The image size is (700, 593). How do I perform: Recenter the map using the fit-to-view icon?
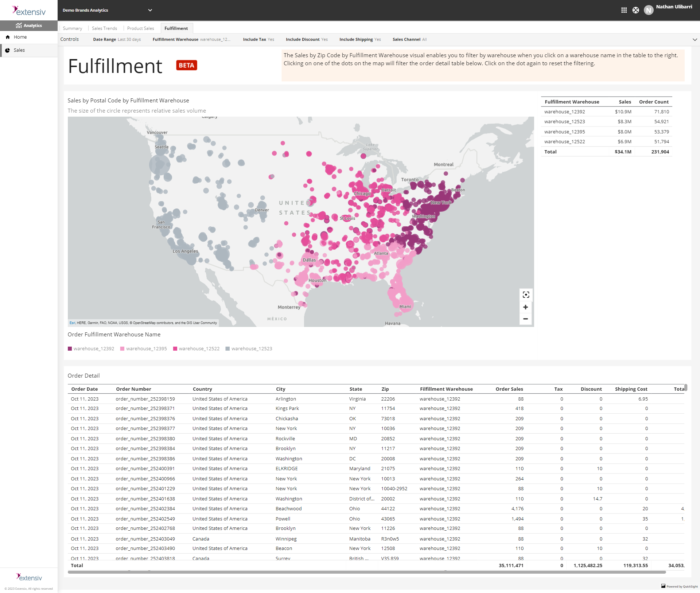(526, 294)
